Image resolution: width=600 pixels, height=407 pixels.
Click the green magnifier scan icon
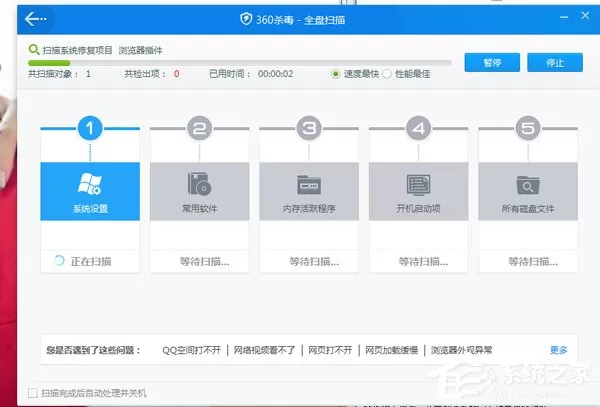point(34,50)
